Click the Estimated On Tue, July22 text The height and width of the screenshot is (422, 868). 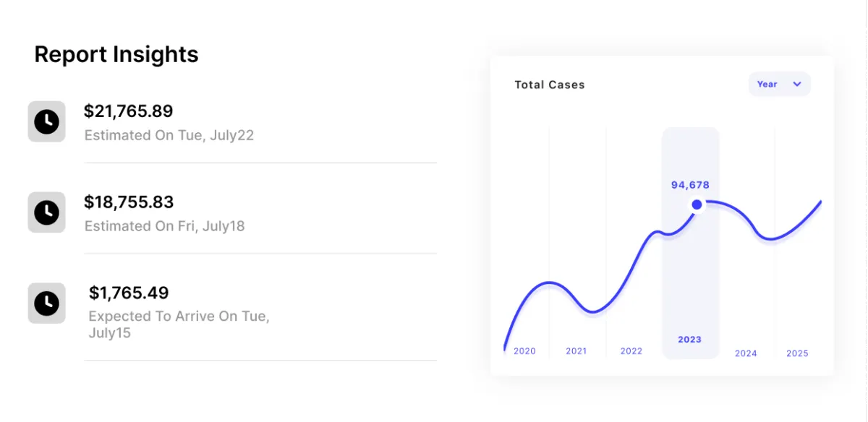point(169,135)
